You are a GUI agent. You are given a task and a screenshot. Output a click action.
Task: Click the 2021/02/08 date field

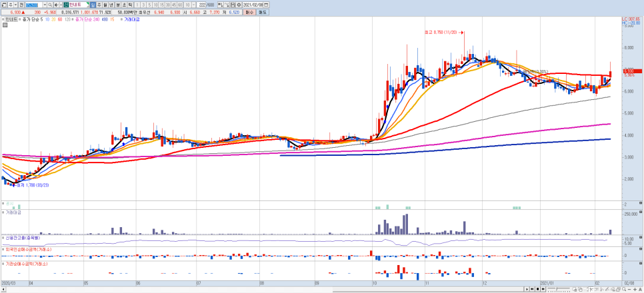(x=253, y=5)
